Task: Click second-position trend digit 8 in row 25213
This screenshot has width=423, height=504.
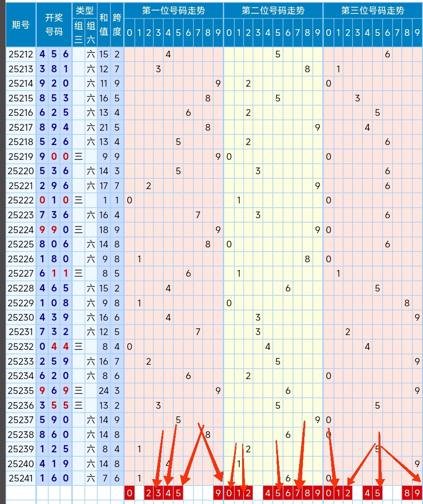Action: click(x=307, y=69)
